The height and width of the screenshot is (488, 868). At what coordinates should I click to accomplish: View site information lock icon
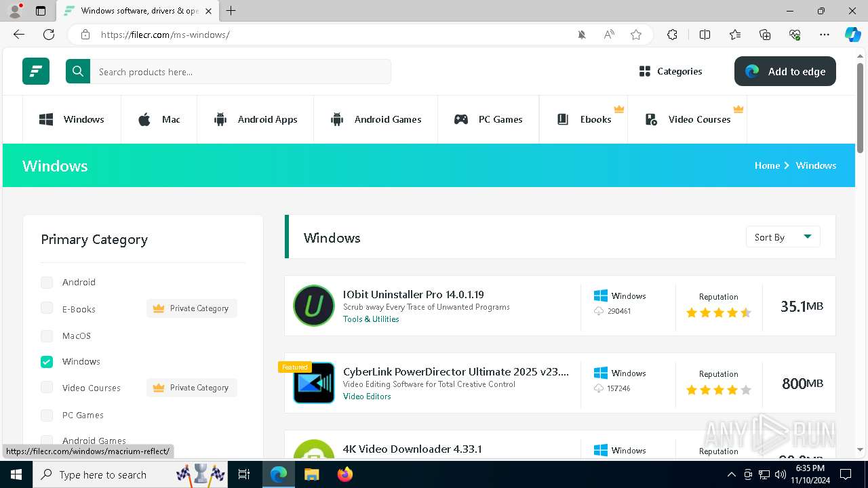point(85,35)
